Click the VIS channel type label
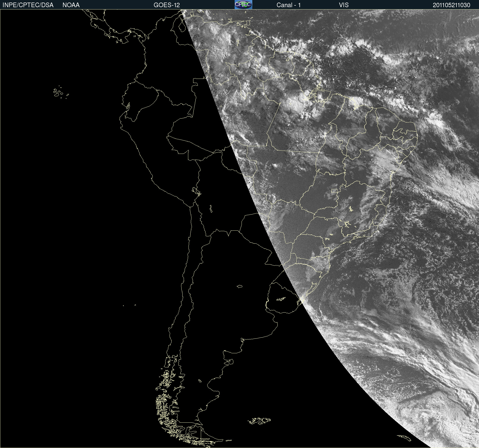This screenshot has width=479, height=448. pyautogui.click(x=344, y=5)
